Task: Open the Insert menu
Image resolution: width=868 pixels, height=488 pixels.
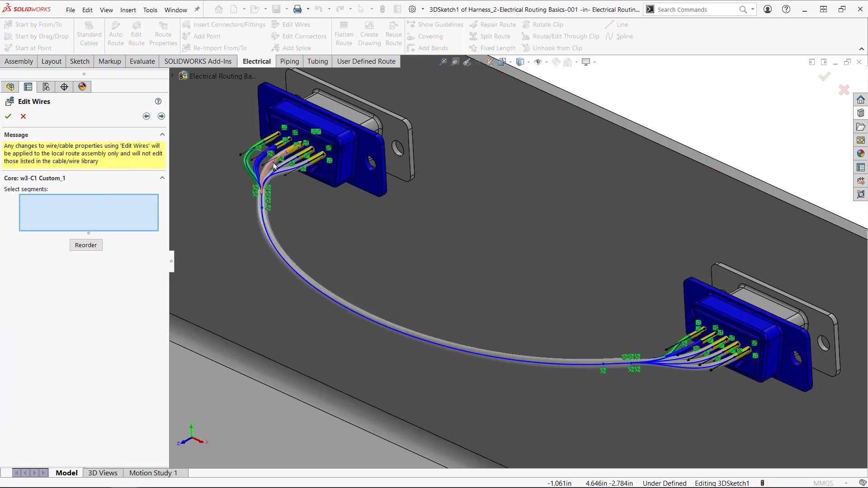Action: pos(128,9)
